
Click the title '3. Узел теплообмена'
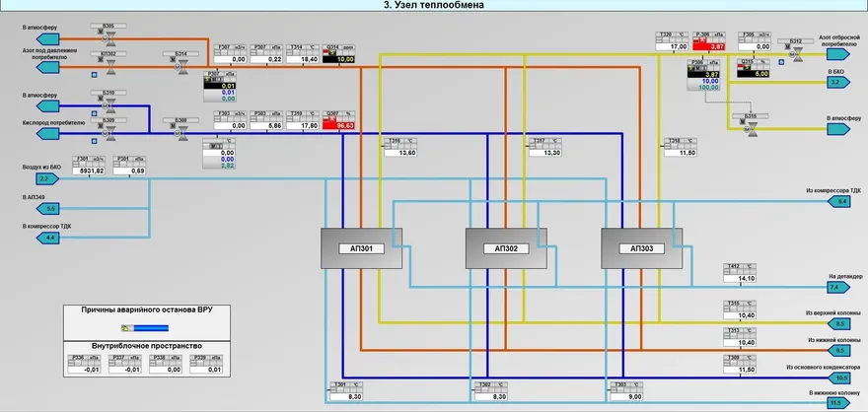[x=433, y=5]
